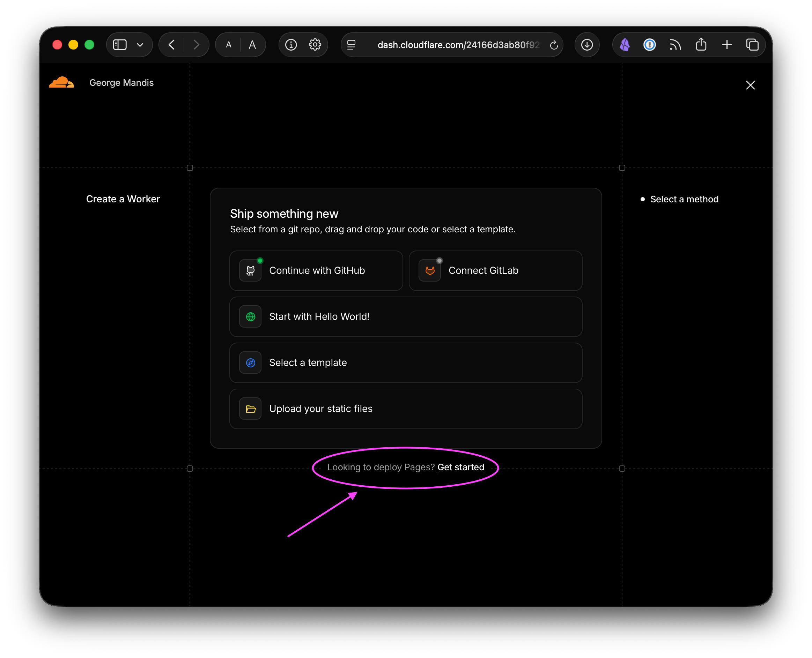Choose Select a template
Viewport: 812px width, 658px height.
point(406,363)
